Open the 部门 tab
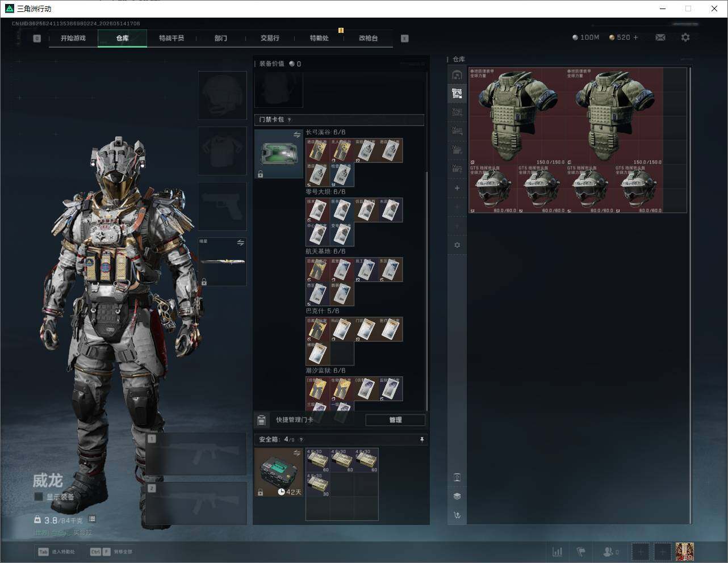 point(221,38)
